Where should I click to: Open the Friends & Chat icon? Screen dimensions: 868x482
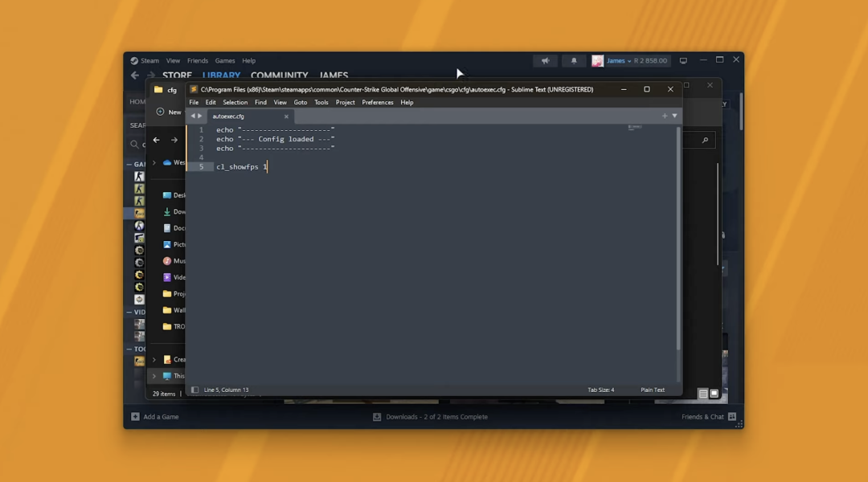pyautogui.click(x=732, y=417)
